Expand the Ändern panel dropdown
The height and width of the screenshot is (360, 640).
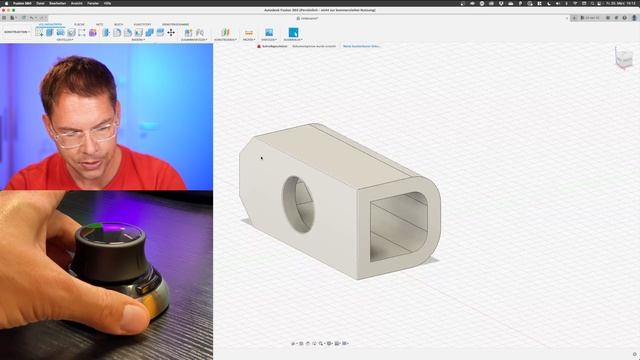click(138, 40)
